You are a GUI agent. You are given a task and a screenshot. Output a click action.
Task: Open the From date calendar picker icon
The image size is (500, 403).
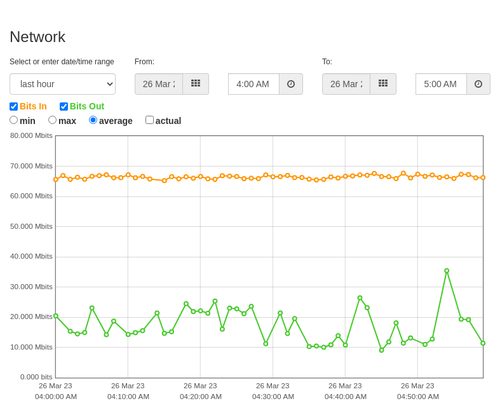(196, 84)
